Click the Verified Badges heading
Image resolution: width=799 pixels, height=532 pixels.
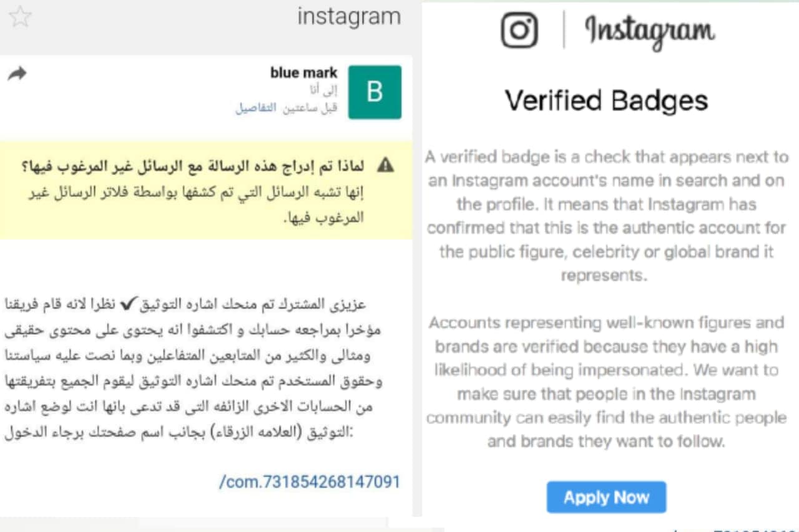click(606, 100)
